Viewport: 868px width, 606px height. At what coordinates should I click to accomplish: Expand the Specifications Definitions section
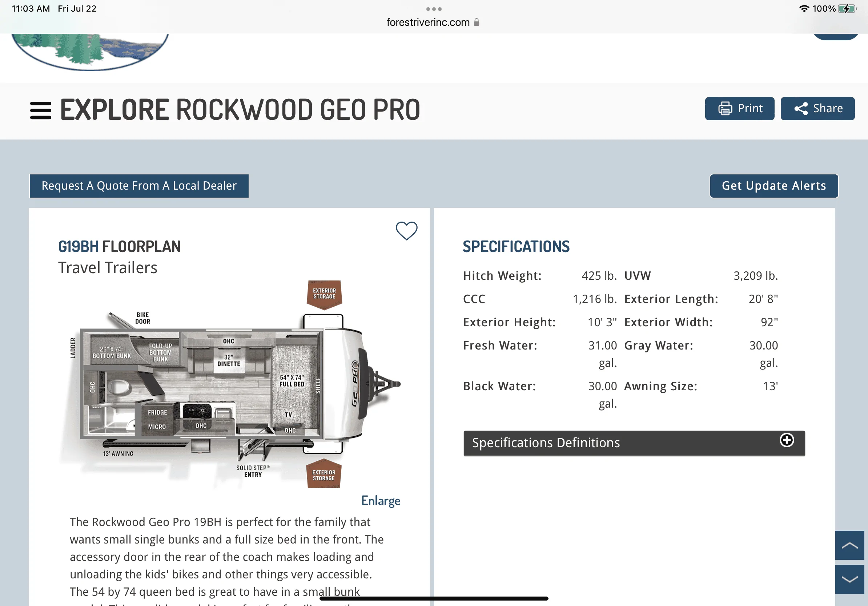[634, 443]
